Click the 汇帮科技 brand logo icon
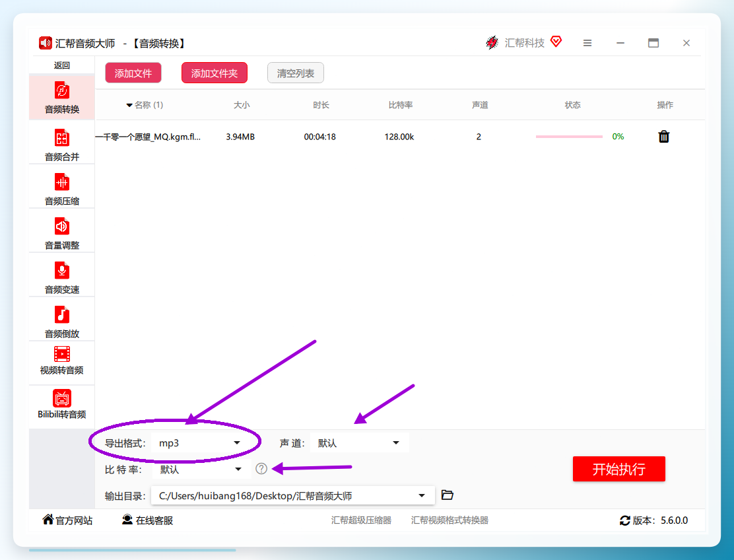Image resolution: width=734 pixels, height=560 pixels. (492, 43)
